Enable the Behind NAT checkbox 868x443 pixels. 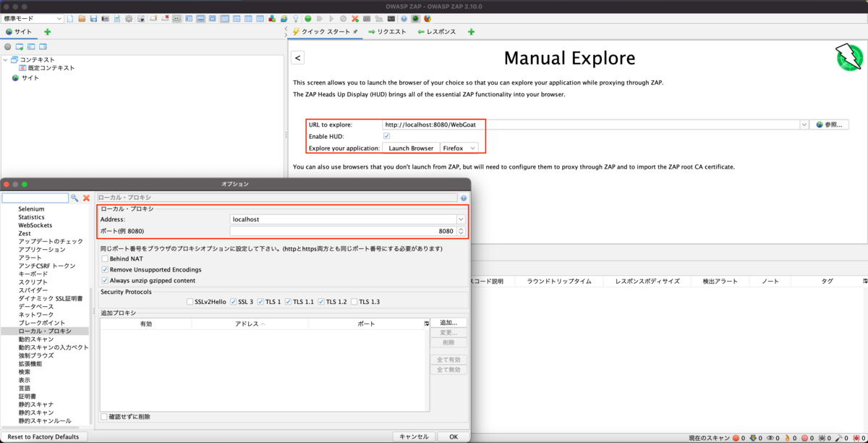pos(105,258)
